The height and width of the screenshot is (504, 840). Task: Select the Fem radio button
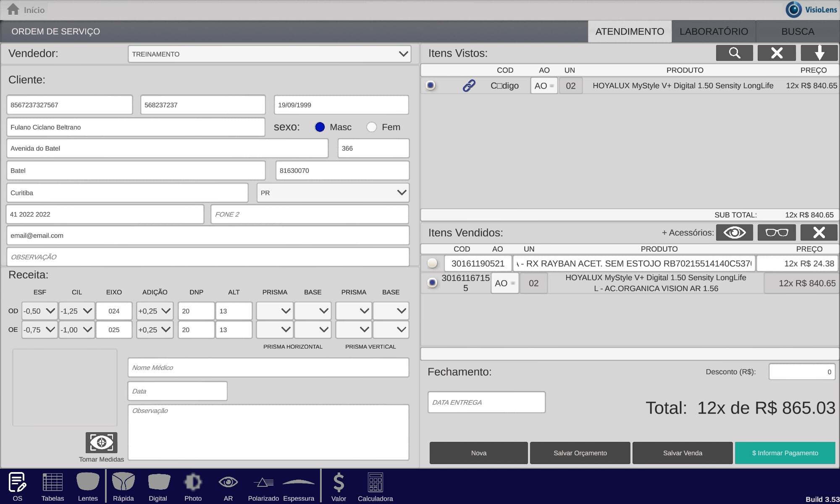[x=371, y=127]
